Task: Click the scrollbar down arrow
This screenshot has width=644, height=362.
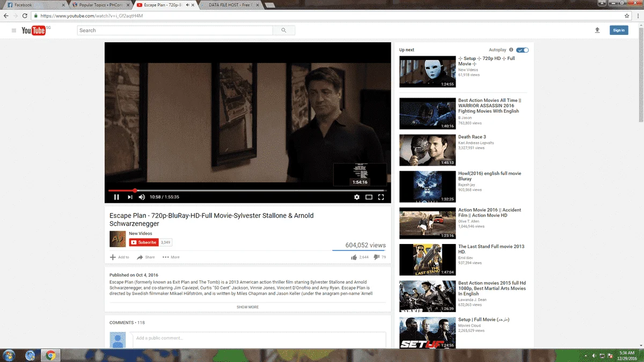Action: click(x=640, y=345)
